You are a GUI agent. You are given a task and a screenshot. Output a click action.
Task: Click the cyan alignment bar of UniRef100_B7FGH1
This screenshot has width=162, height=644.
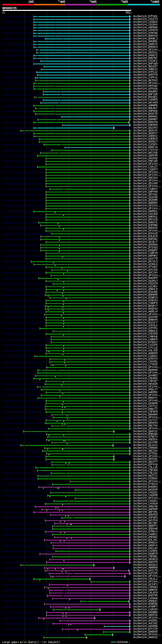click(82, 16)
